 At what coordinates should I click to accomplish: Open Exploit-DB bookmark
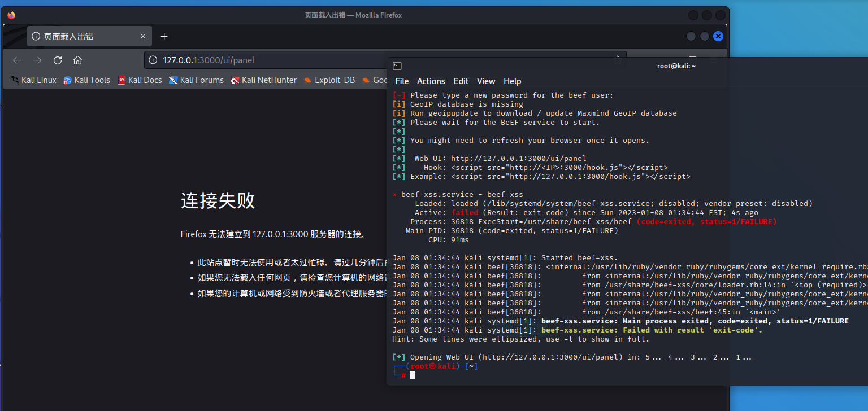[x=329, y=80]
